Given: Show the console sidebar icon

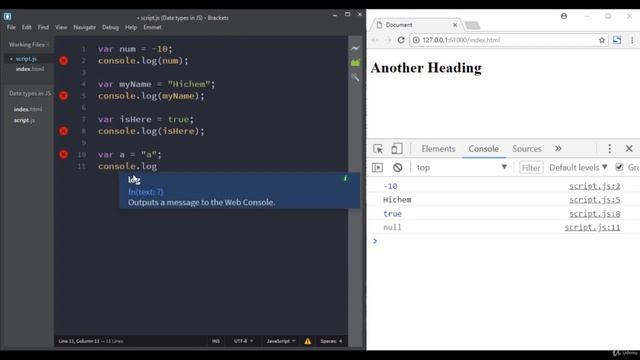Looking at the screenshot, I should (378, 167).
